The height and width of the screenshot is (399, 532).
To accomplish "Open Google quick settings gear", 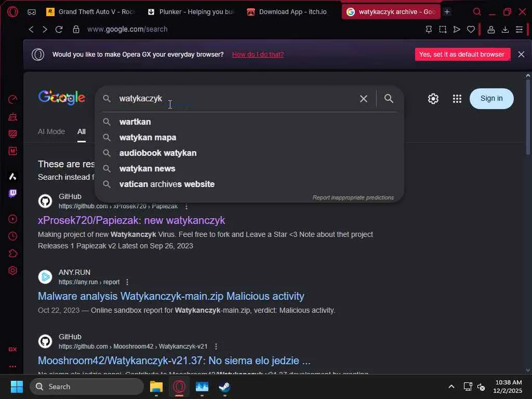I will coord(433,99).
